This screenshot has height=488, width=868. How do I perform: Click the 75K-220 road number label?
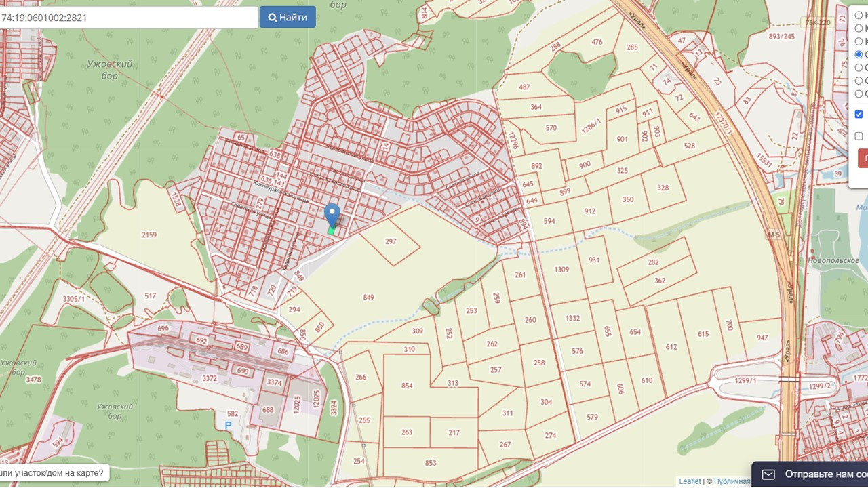pyautogui.click(x=817, y=22)
